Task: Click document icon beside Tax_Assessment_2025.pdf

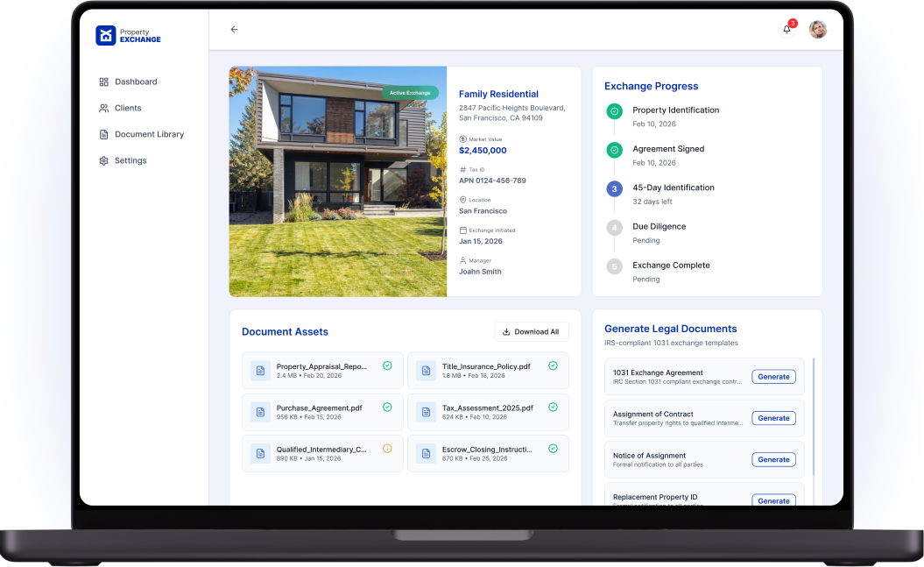Action: (426, 412)
